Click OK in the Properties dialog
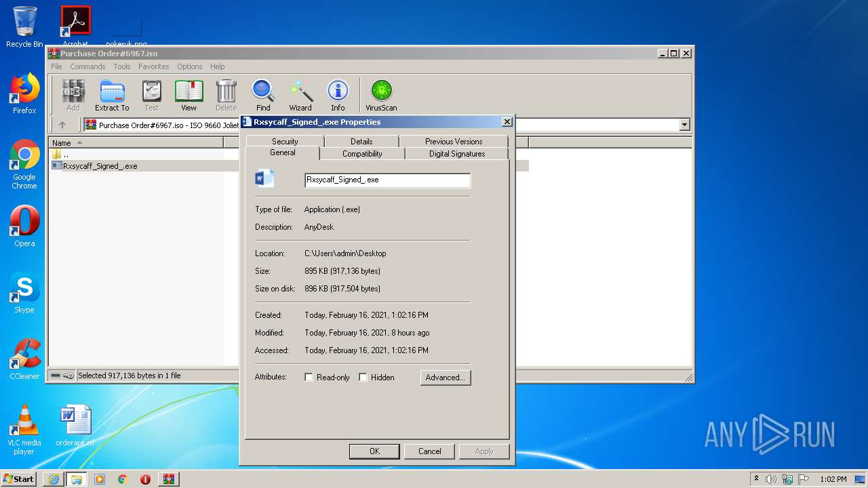The image size is (868, 488). 374,451
